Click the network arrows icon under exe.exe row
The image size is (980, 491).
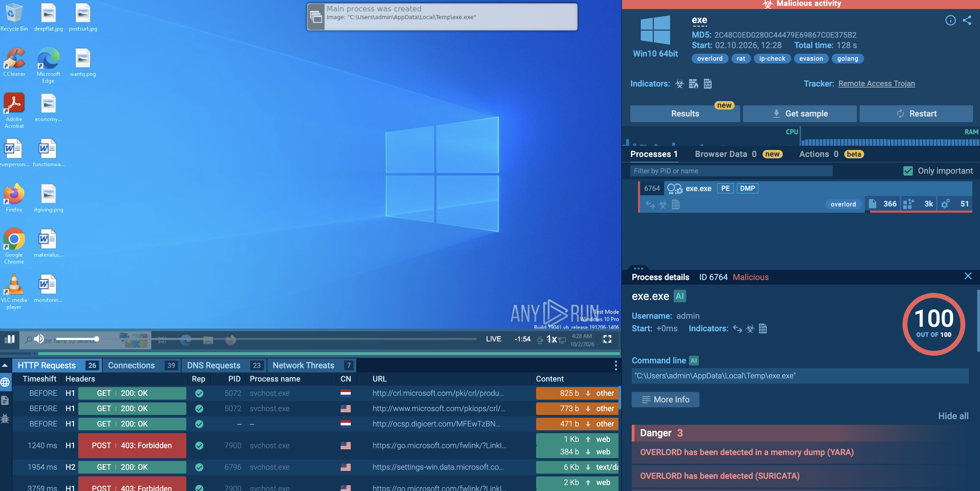click(x=650, y=204)
